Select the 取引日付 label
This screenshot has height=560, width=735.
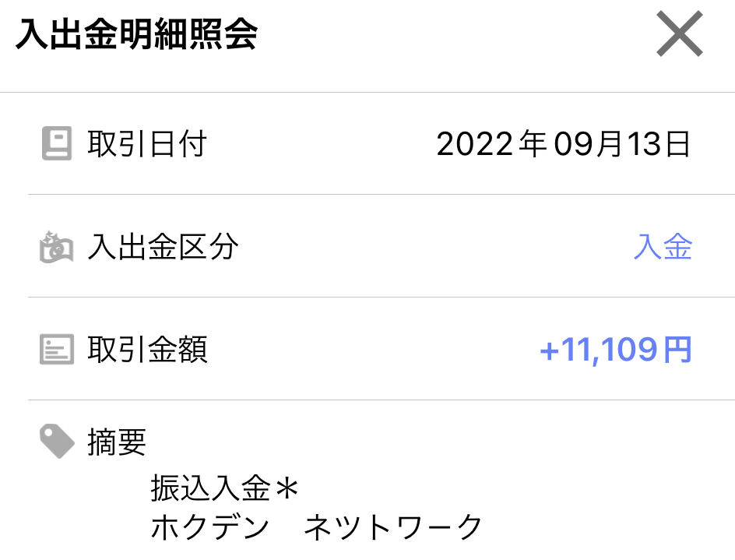pyautogui.click(x=146, y=143)
